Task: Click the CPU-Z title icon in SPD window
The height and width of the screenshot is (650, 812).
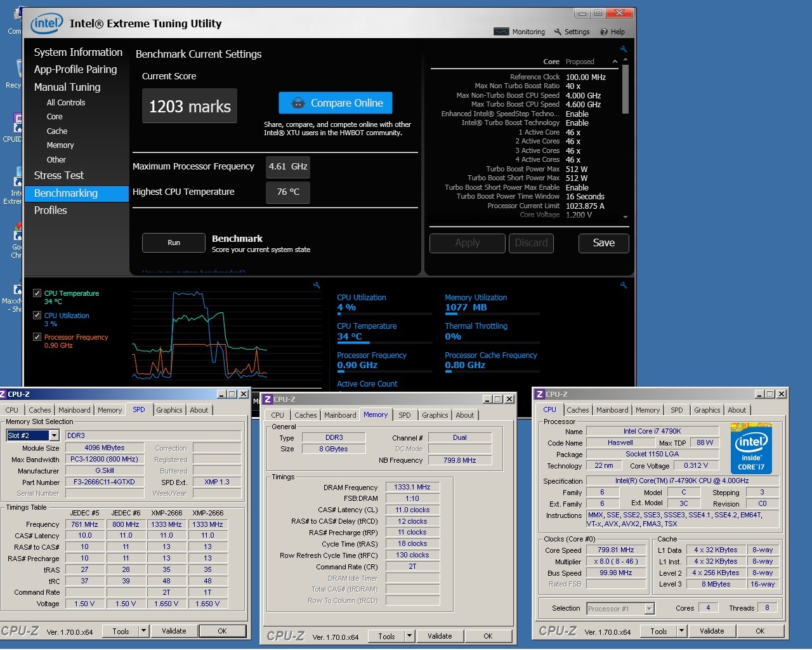Action: [3, 394]
